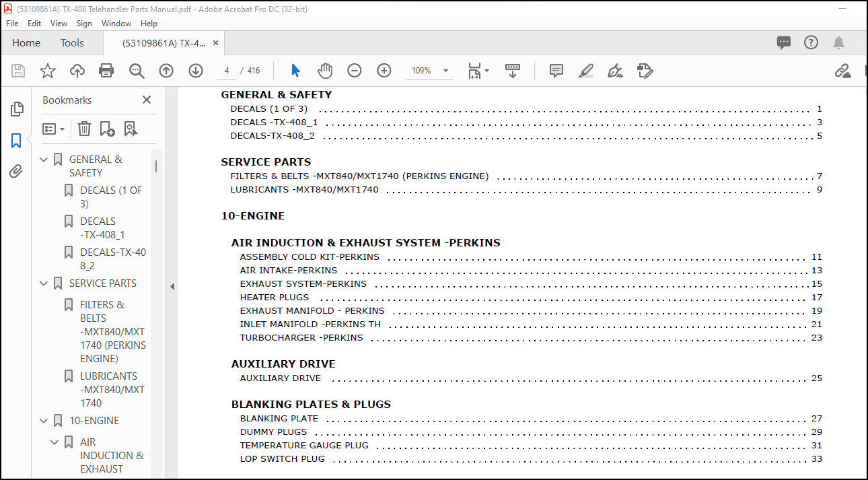Open the find text magnifier tool
The height and width of the screenshot is (480, 868).
pos(137,71)
